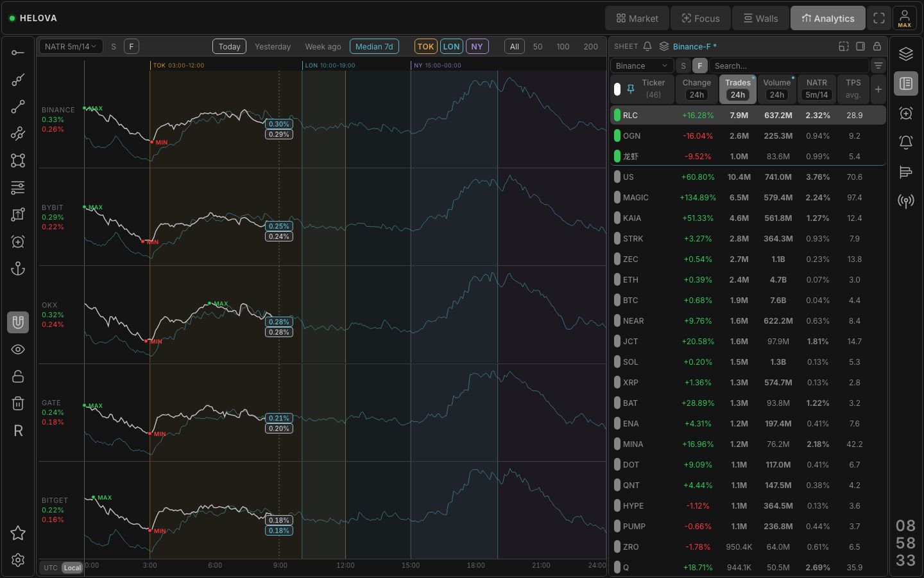Screen dimensions: 924x578
Task: Select the Today range
Action: point(229,46)
